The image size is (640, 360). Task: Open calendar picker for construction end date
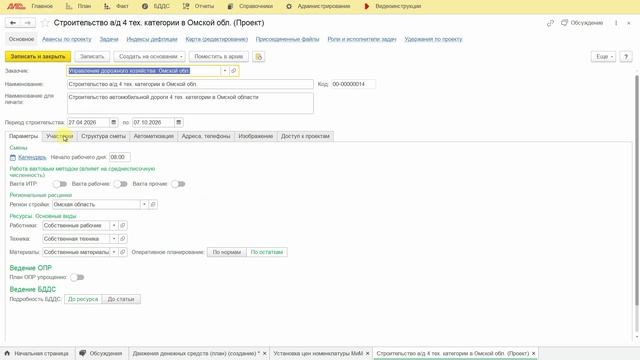click(x=178, y=122)
